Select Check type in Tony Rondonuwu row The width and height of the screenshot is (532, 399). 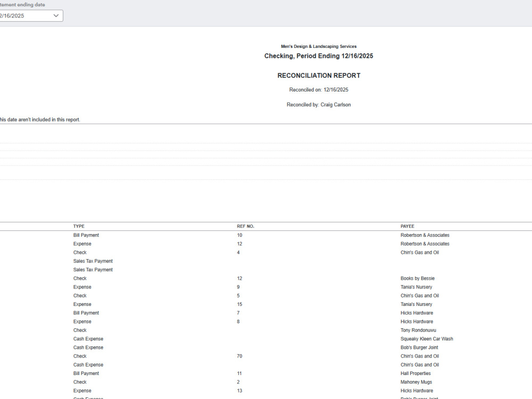coord(80,330)
